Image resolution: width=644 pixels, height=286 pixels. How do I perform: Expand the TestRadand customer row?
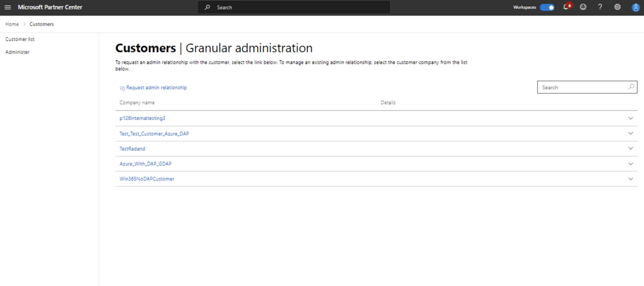630,148
